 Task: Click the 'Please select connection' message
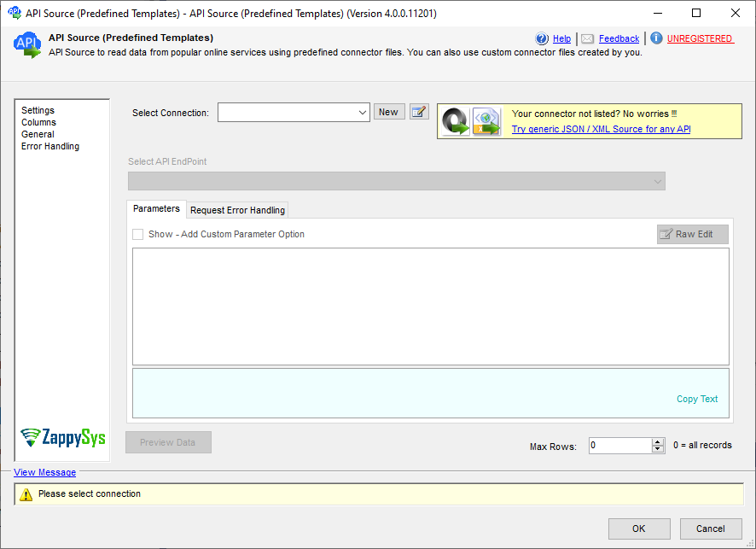tap(90, 494)
